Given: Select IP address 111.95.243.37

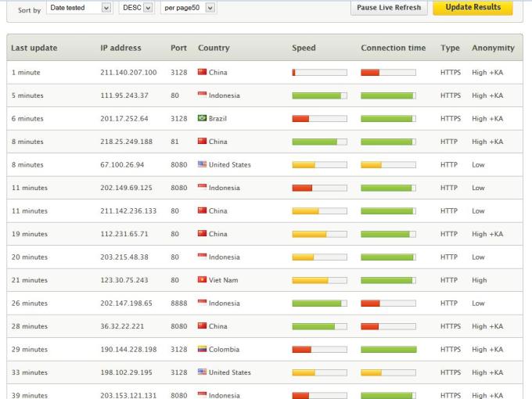Looking at the screenshot, I should point(124,95).
